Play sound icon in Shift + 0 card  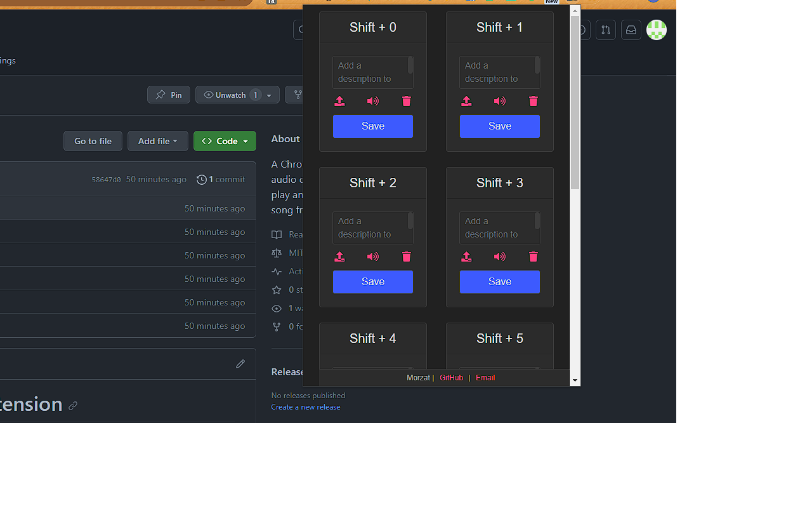373,101
